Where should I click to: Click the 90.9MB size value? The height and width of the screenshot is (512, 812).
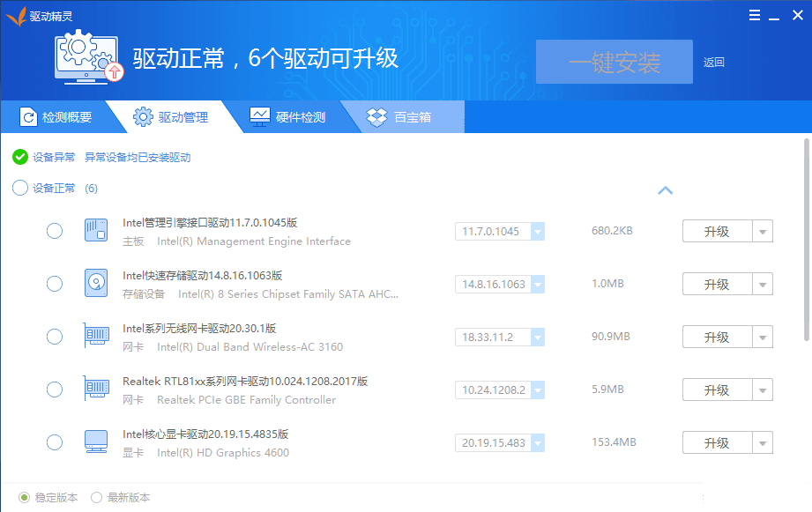(611, 337)
